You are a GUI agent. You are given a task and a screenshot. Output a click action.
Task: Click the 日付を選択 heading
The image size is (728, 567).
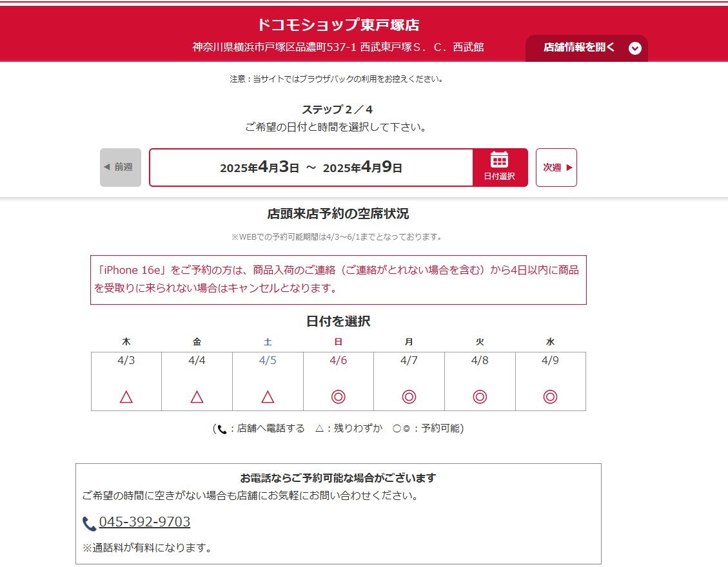338,321
